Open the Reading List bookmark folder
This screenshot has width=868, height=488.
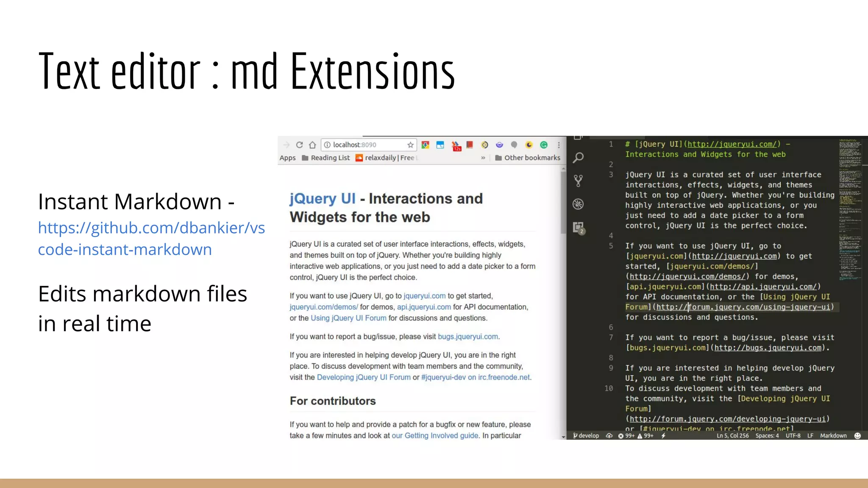coord(326,158)
